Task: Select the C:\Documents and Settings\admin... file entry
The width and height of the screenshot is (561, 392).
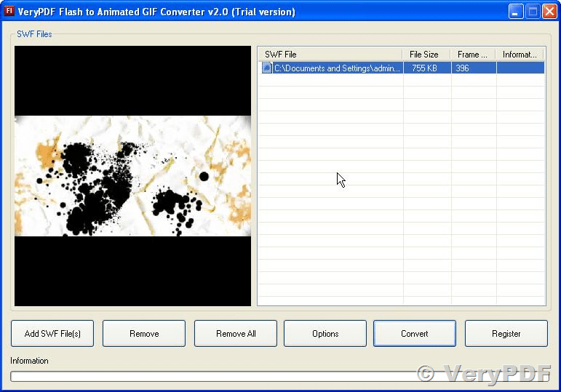Action: pyautogui.click(x=337, y=68)
